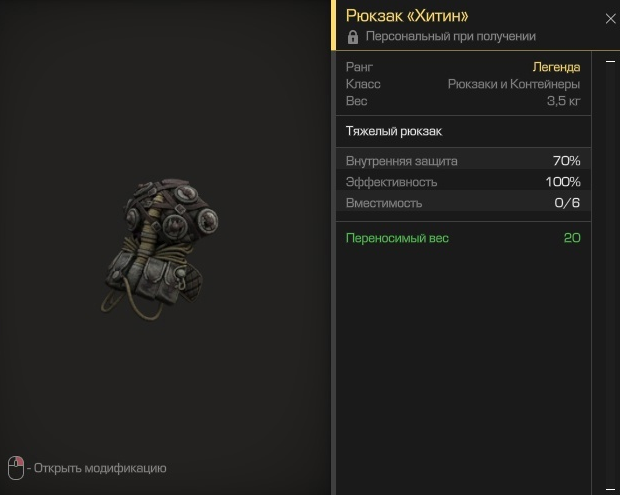Click the Ранг label

pos(359,67)
